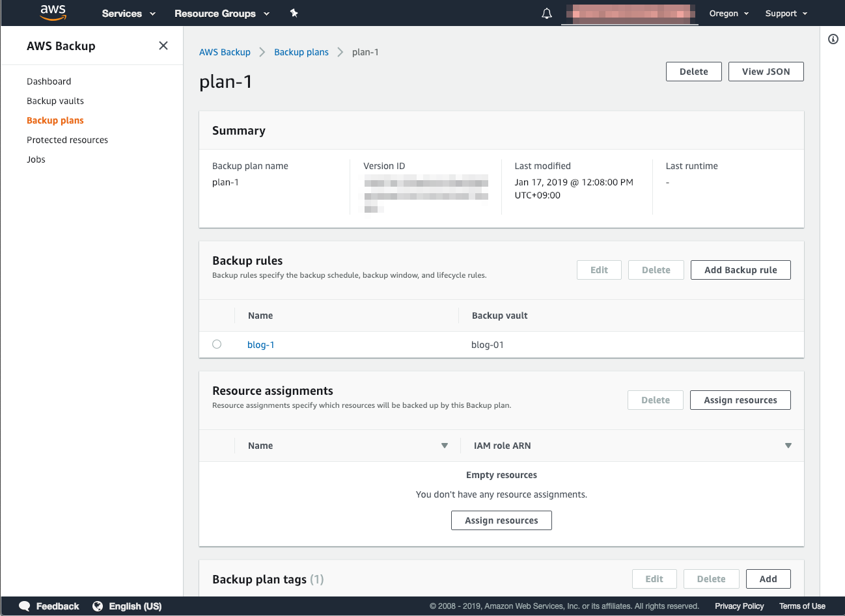Click Add Backup rule
Viewport: 845px width, 616px height.
click(x=740, y=269)
